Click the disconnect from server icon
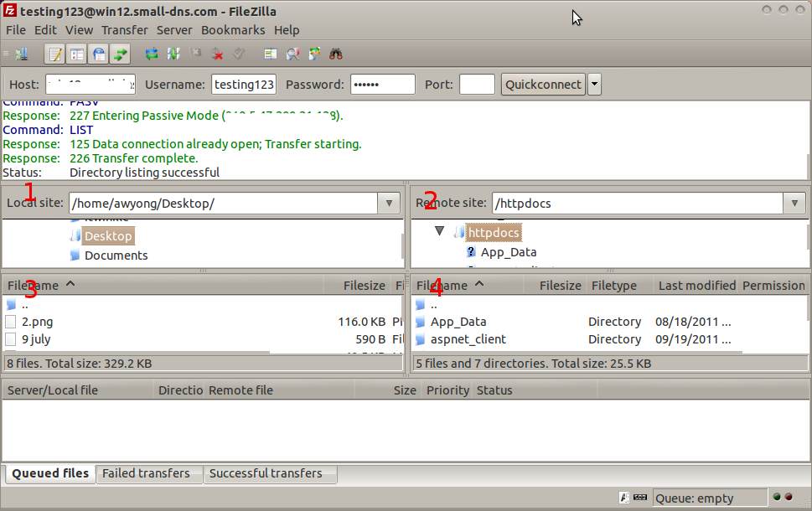The image size is (812, 511). pos(218,54)
